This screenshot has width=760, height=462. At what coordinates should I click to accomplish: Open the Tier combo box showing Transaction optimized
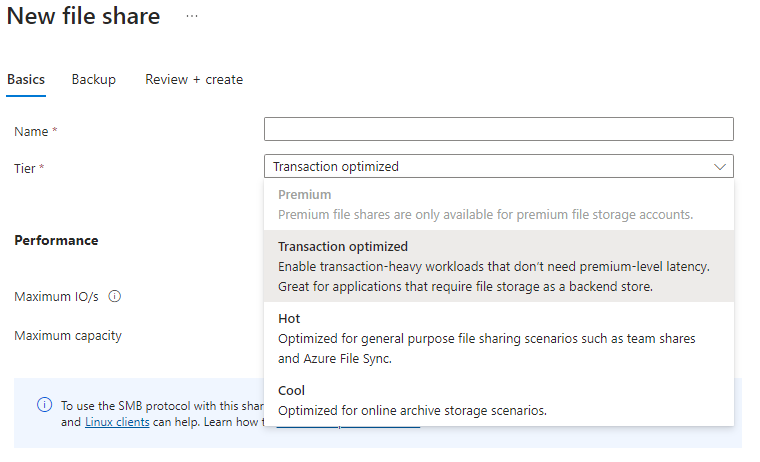(499, 166)
